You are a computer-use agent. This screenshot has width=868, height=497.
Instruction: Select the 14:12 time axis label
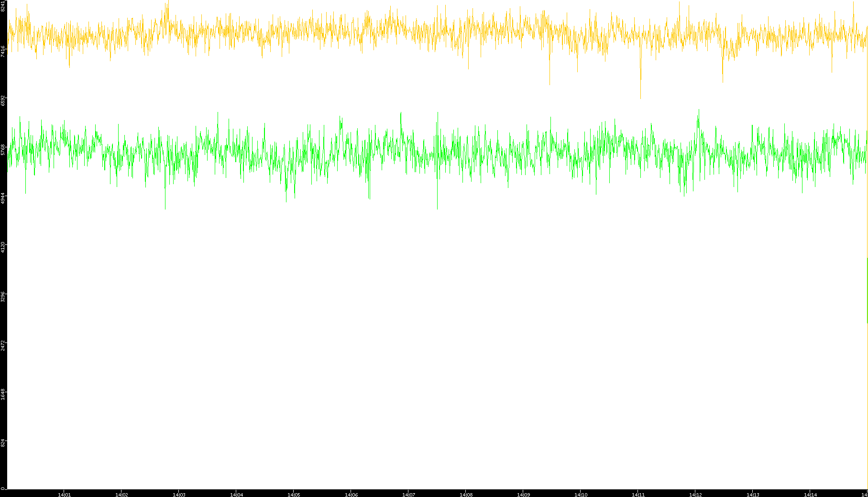(695, 495)
